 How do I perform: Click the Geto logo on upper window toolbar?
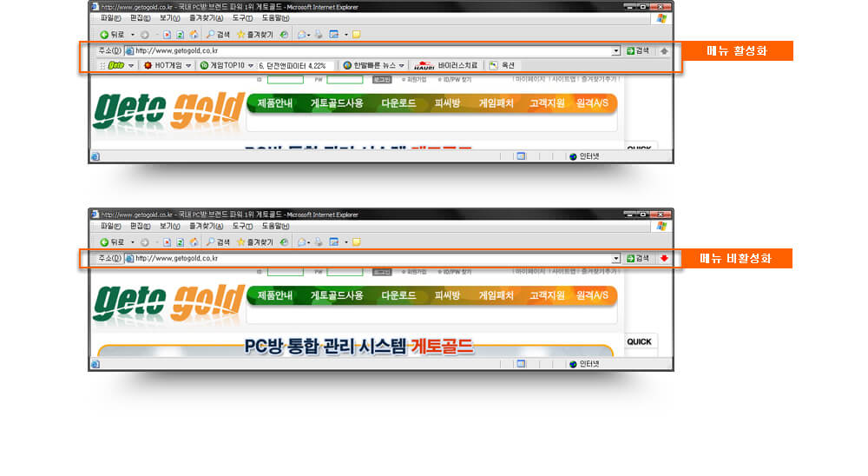pos(116,65)
